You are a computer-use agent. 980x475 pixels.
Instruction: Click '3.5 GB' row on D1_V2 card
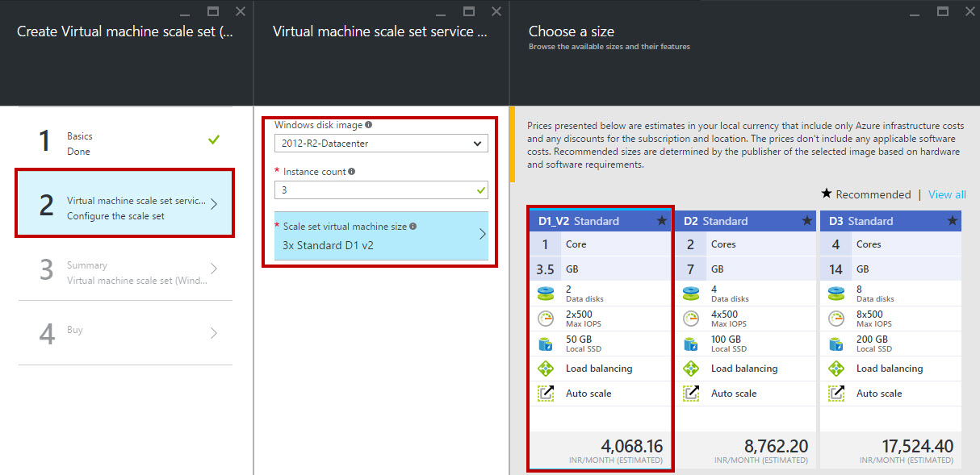coord(600,269)
